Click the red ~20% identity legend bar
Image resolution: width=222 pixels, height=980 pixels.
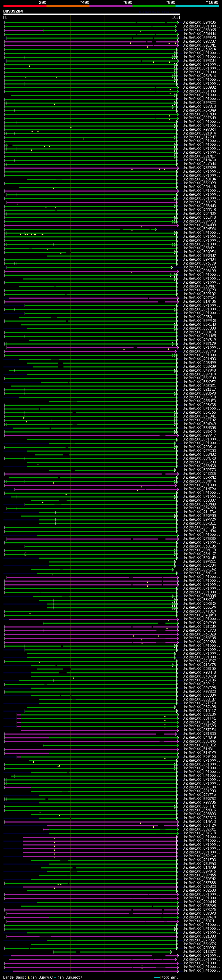click(x=25, y=6)
